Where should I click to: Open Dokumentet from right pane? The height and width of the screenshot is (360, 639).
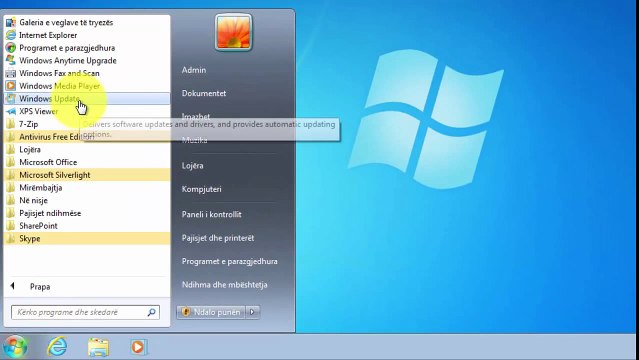point(204,93)
